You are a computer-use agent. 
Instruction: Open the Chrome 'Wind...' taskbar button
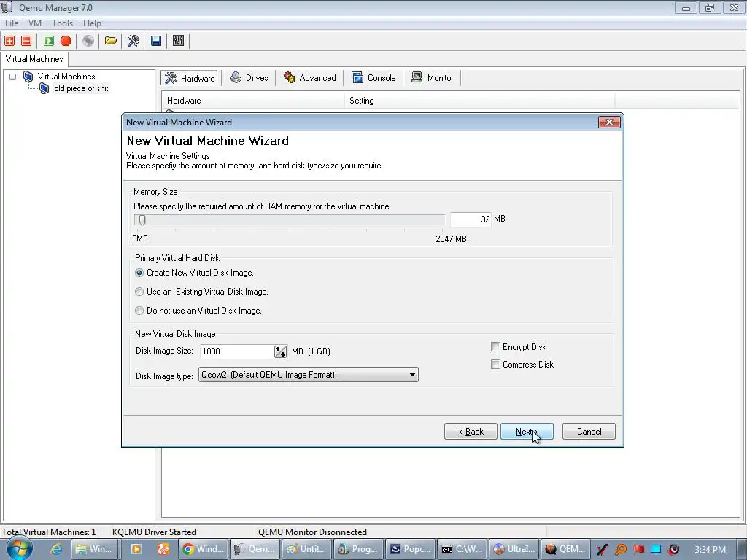pos(203,549)
